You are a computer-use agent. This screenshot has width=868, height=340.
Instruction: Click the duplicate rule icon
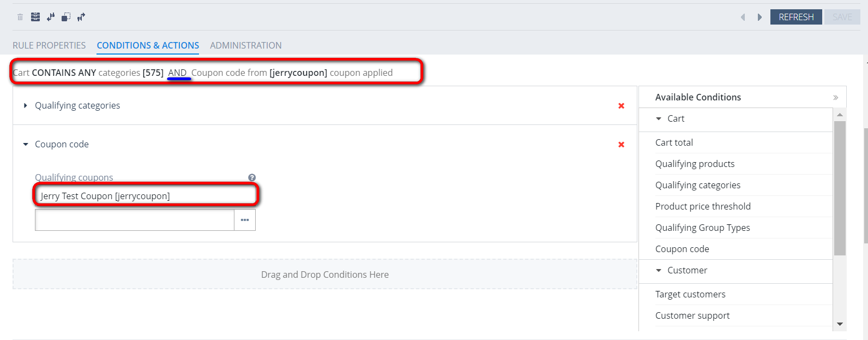(x=66, y=17)
